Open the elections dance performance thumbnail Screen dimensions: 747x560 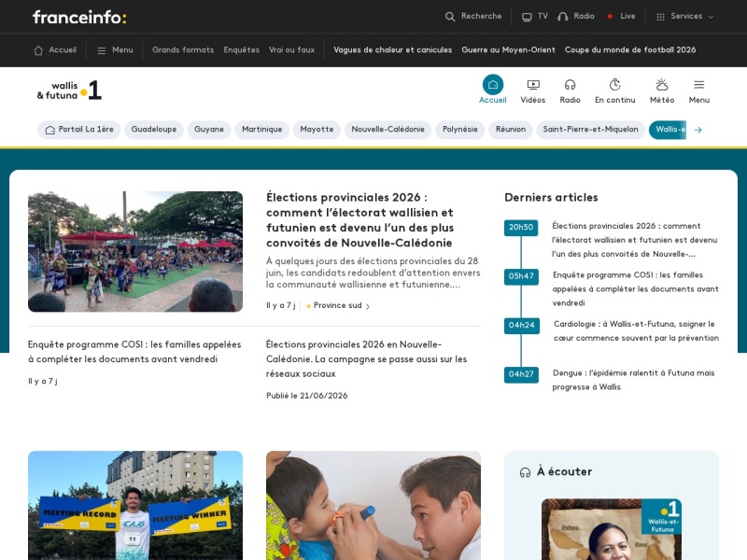(x=135, y=251)
